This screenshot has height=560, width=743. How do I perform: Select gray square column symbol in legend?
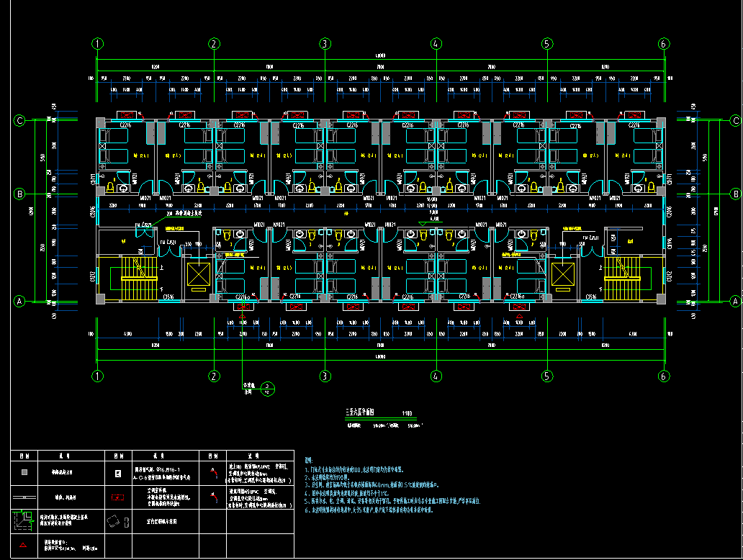click(x=24, y=473)
